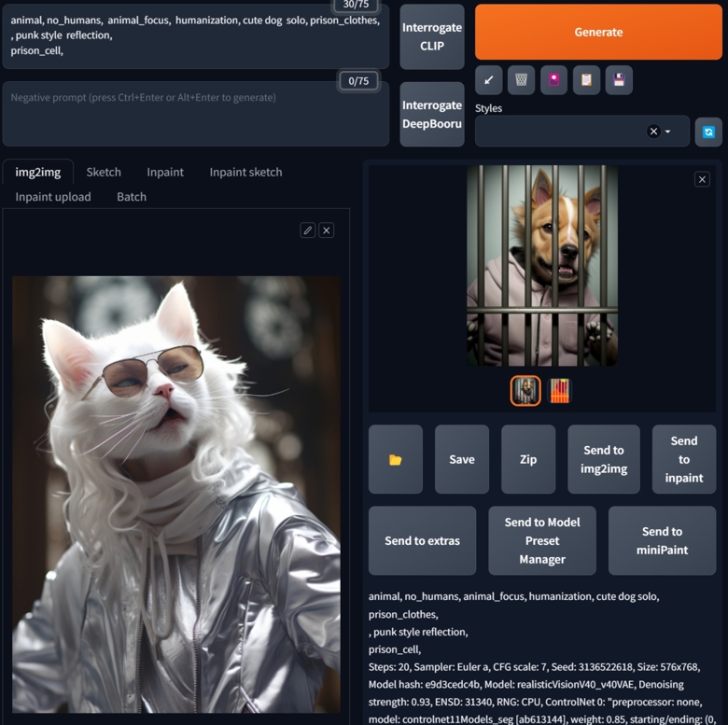Click the 'Steps: 20, Sampler: Euler a' info line
This screenshot has width=728, height=725.
click(x=534, y=667)
